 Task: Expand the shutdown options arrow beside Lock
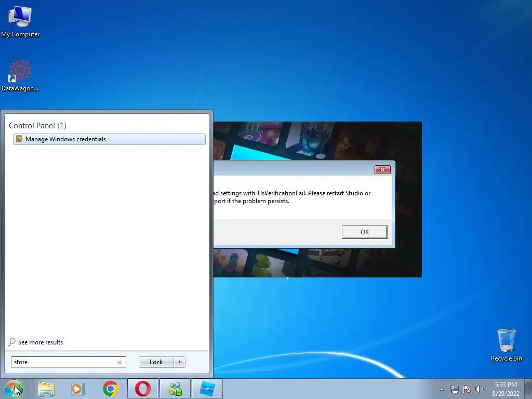(179, 362)
